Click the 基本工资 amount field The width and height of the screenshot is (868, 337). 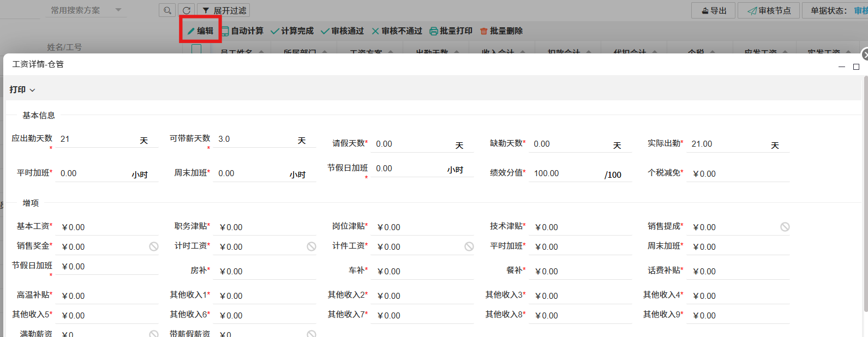[106, 227]
